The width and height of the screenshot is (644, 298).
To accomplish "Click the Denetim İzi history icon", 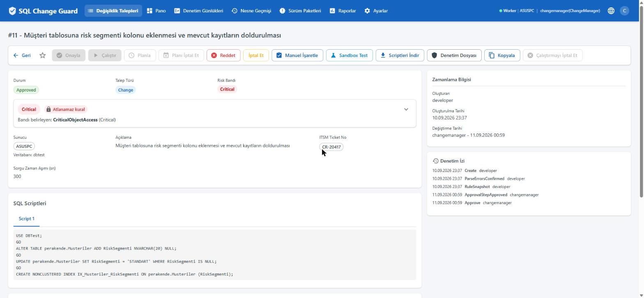I will [x=435, y=161].
